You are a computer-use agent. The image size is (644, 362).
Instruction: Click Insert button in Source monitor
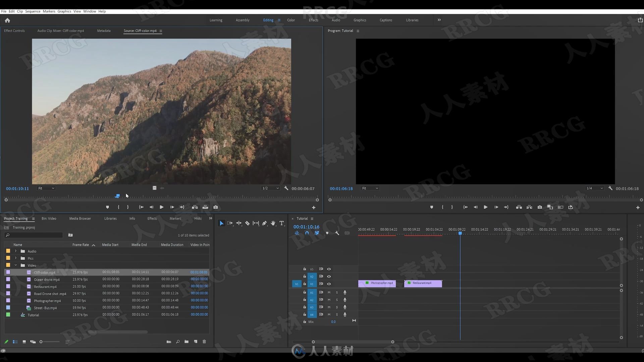[x=195, y=207]
